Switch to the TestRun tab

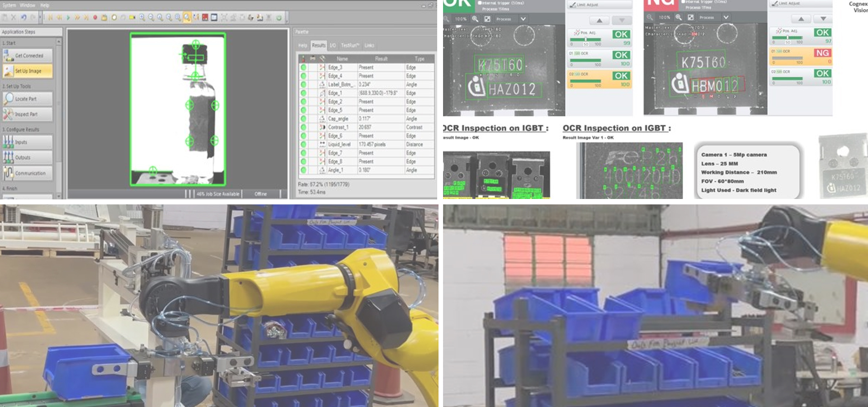point(349,45)
